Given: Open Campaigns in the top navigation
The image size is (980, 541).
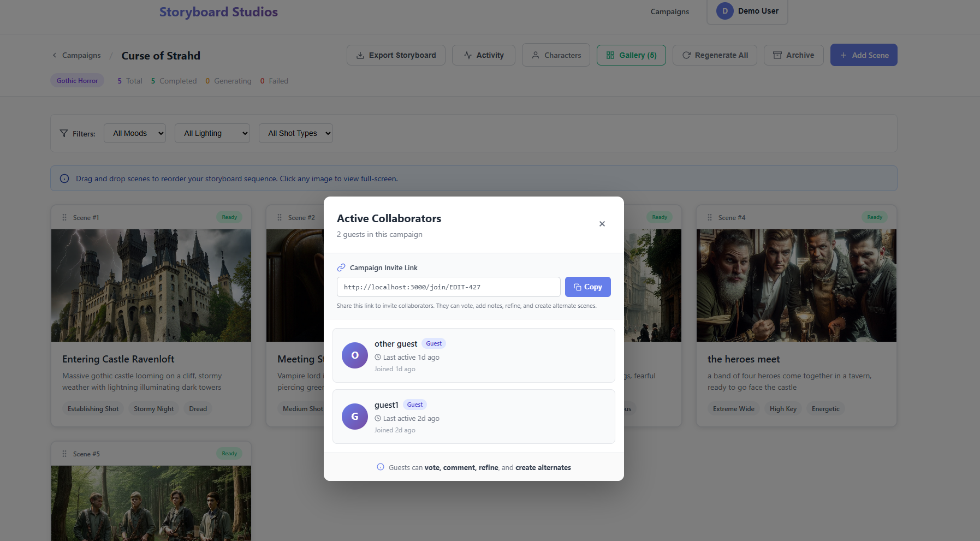Looking at the screenshot, I should click(x=670, y=11).
